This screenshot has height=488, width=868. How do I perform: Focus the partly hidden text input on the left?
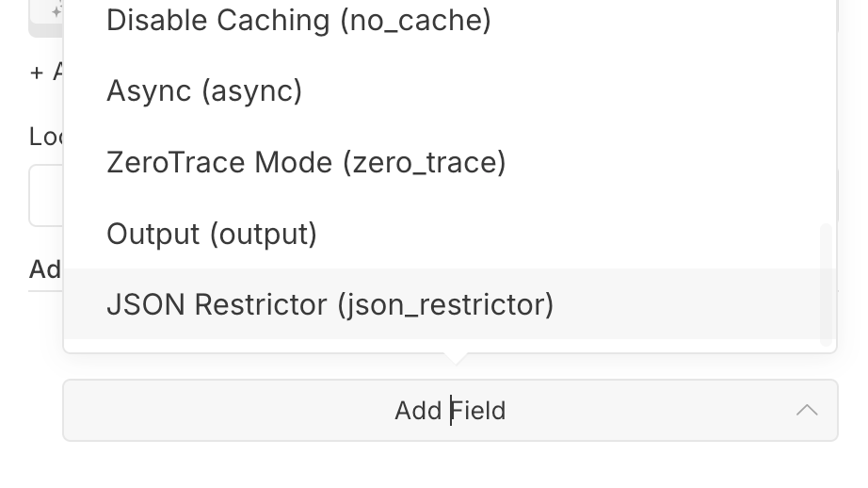click(45, 196)
